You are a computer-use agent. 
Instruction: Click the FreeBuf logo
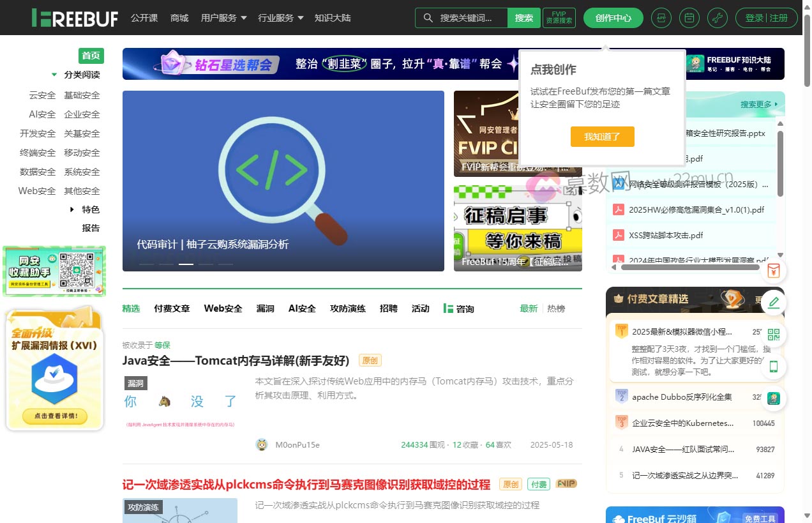(x=75, y=18)
